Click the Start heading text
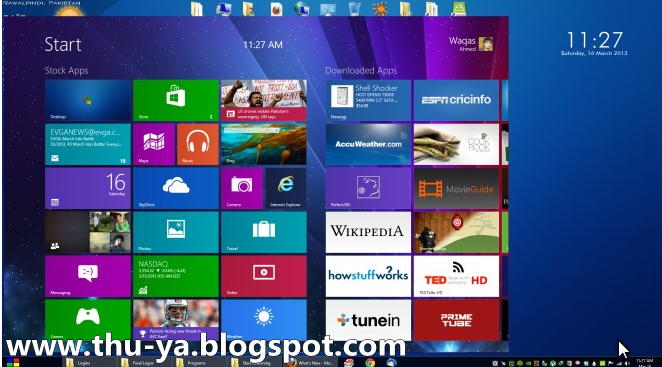Viewport: 662px width, 367px height. pos(63,44)
